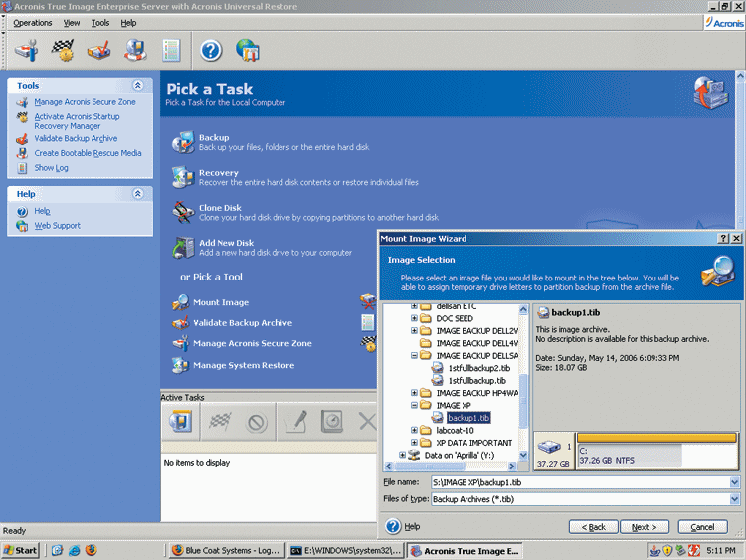Click the Recovery task icon
This screenshot has width=746, height=560.
pos(183,177)
